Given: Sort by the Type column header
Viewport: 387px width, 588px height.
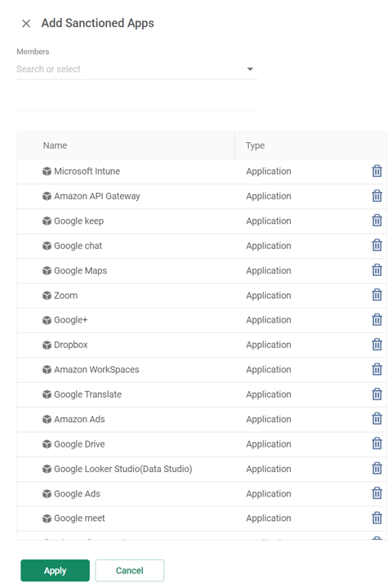Looking at the screenshot, I should click(x=255, y=145).
